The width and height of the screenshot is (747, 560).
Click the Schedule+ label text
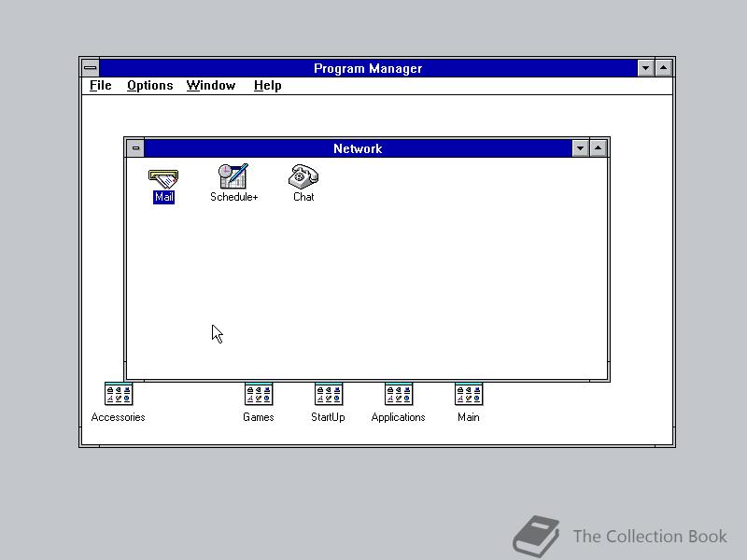234,197
